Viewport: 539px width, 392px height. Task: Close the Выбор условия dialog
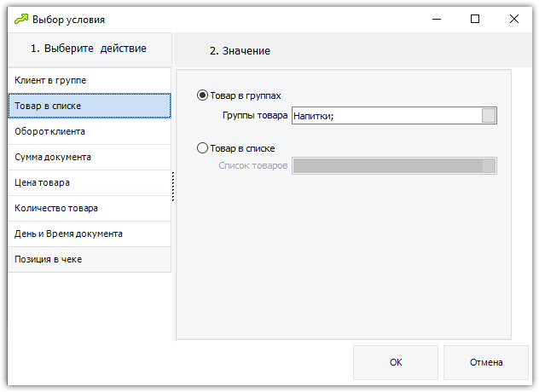[514, 19]
